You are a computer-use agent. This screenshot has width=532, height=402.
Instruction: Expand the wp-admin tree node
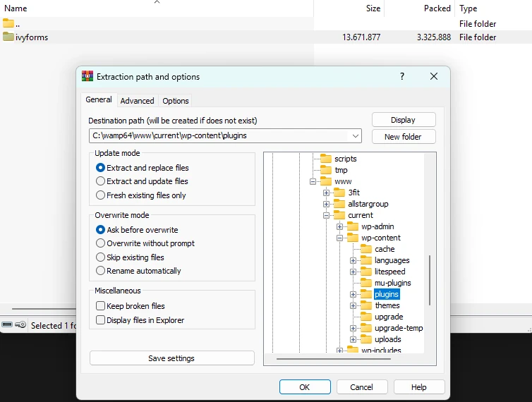click(x=339, y=226)
